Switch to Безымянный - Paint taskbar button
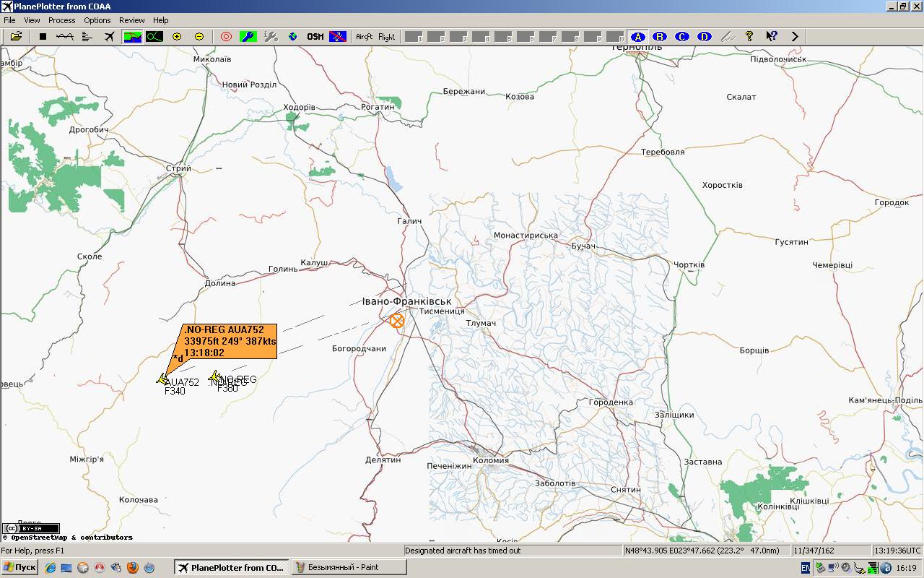Viewport: 924px width, 578px height. [349, 568]
